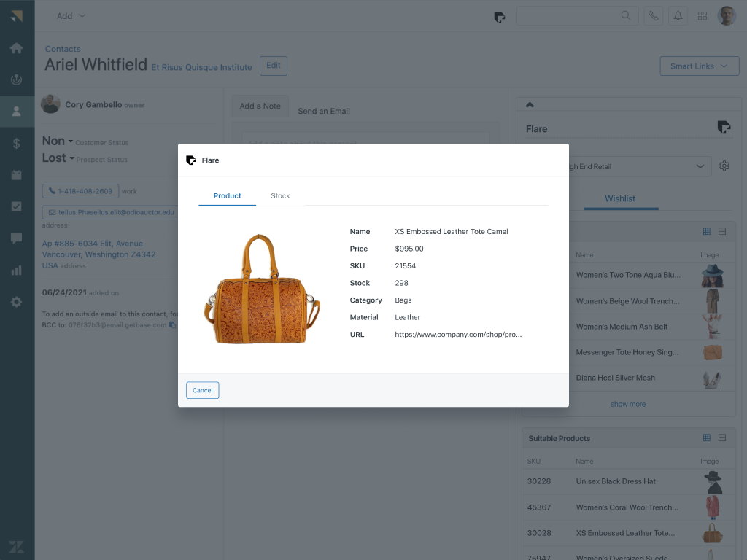Click the Cancel button
The height and width of the screenshot is (560, 747).
coord(202,390)
